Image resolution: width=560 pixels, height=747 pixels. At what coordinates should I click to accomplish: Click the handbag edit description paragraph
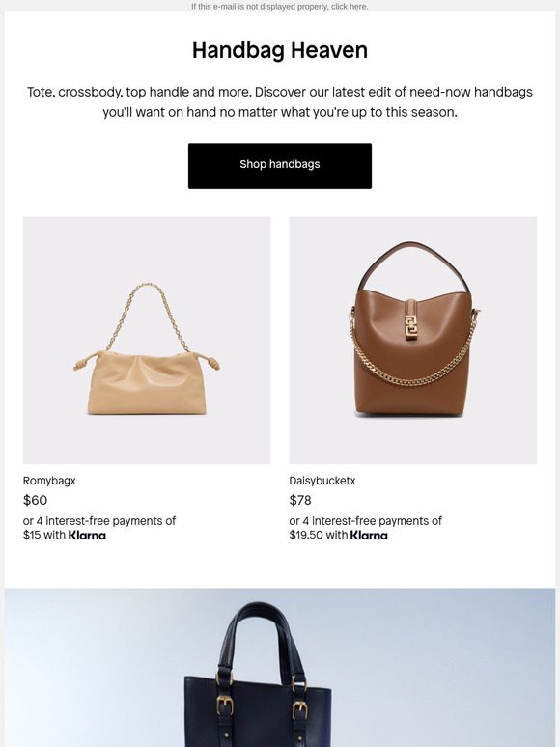point(280,102)
